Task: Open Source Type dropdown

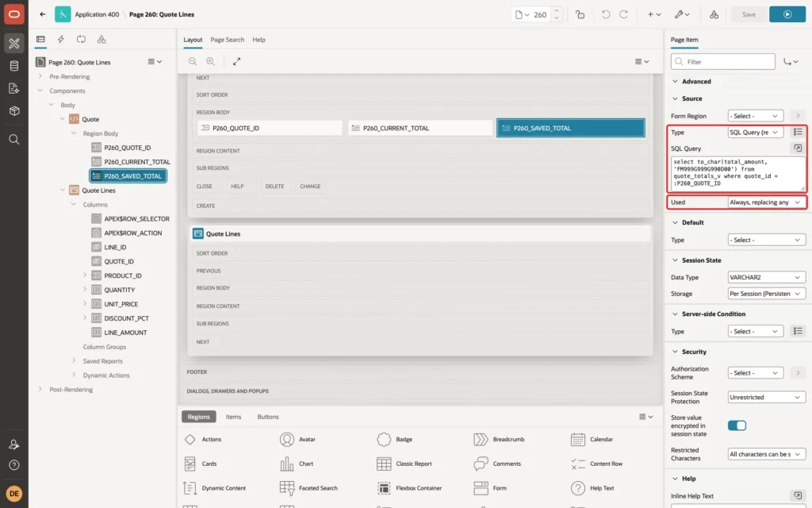Action: (x=755, y=133)
